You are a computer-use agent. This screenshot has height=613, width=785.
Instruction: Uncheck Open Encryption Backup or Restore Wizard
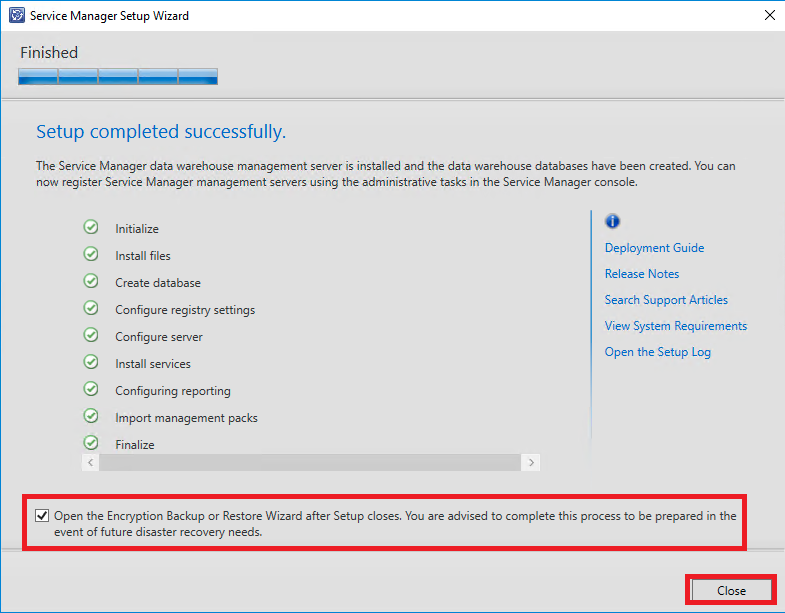42,516
